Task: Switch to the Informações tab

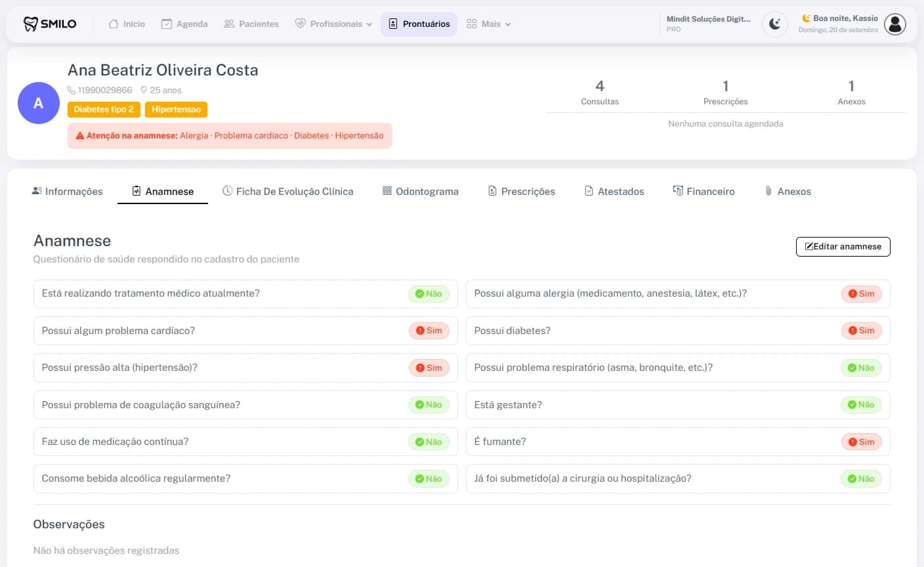Action: 67,191
